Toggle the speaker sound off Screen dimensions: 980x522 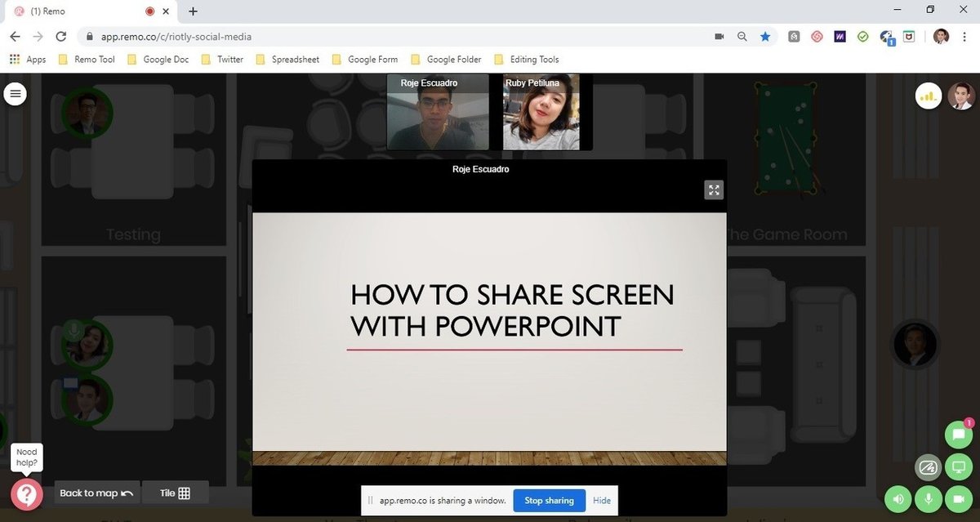898,498
